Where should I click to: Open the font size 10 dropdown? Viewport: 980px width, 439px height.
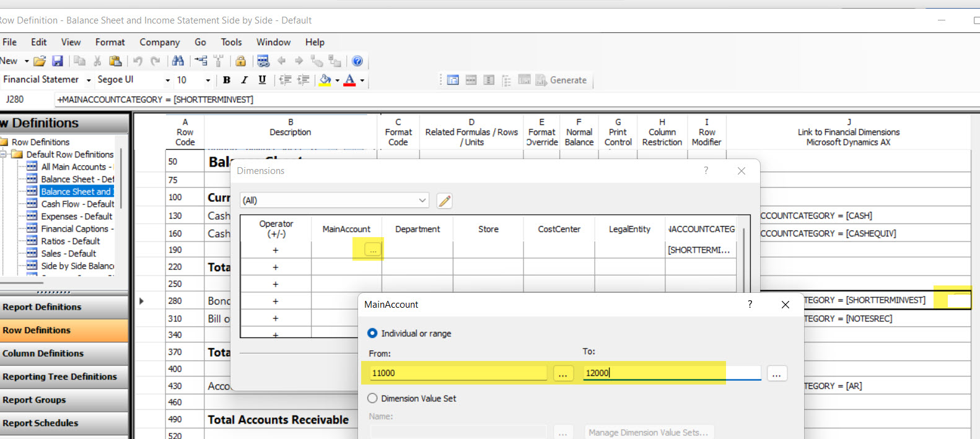click(x=208, y=80)
